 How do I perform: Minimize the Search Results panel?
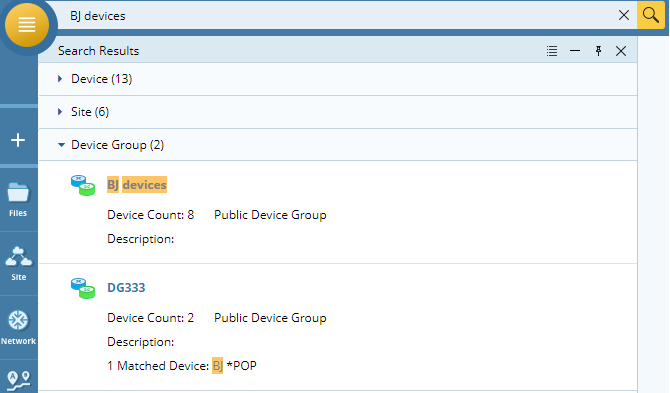tap(575, 51)
